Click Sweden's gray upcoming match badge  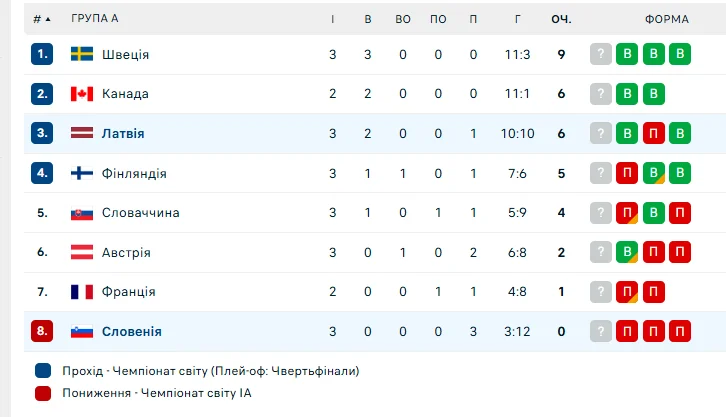pyautogui.click(x=601, y=54)
